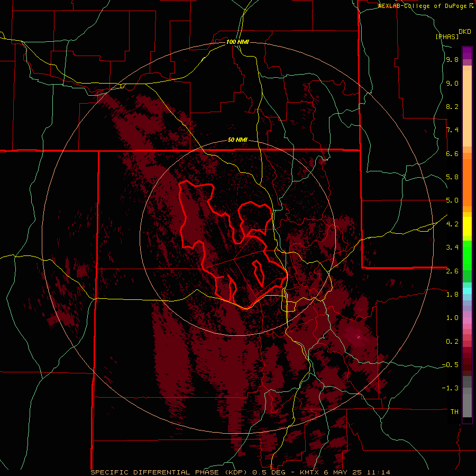
Task: Click the 1.0 value on color scale
Action: (452, 318)
